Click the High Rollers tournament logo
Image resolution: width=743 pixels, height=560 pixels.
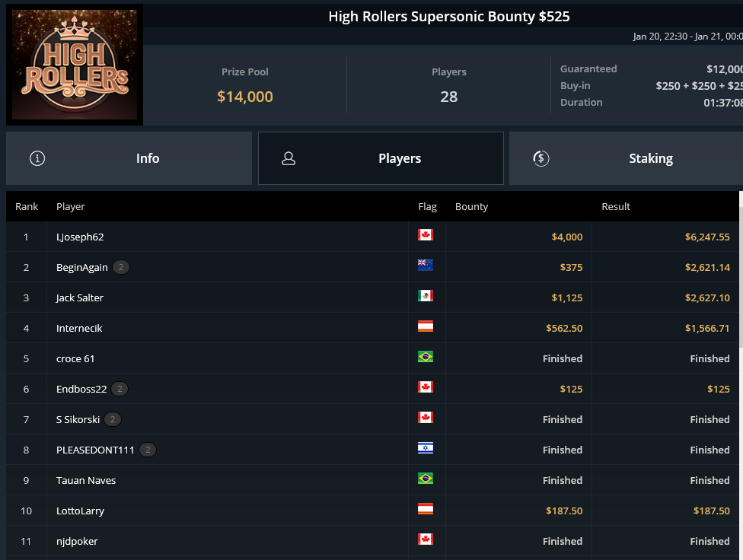pos(75,65)
